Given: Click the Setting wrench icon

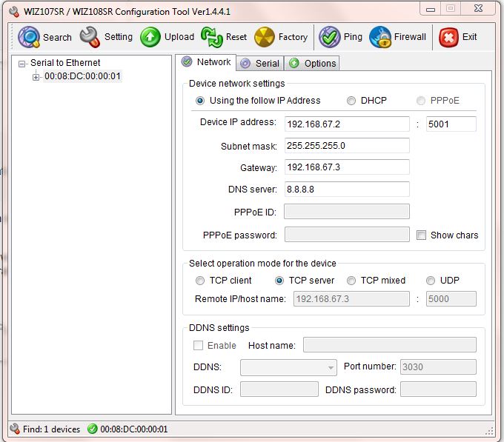Looking at the screenshot, I should 90,37.
